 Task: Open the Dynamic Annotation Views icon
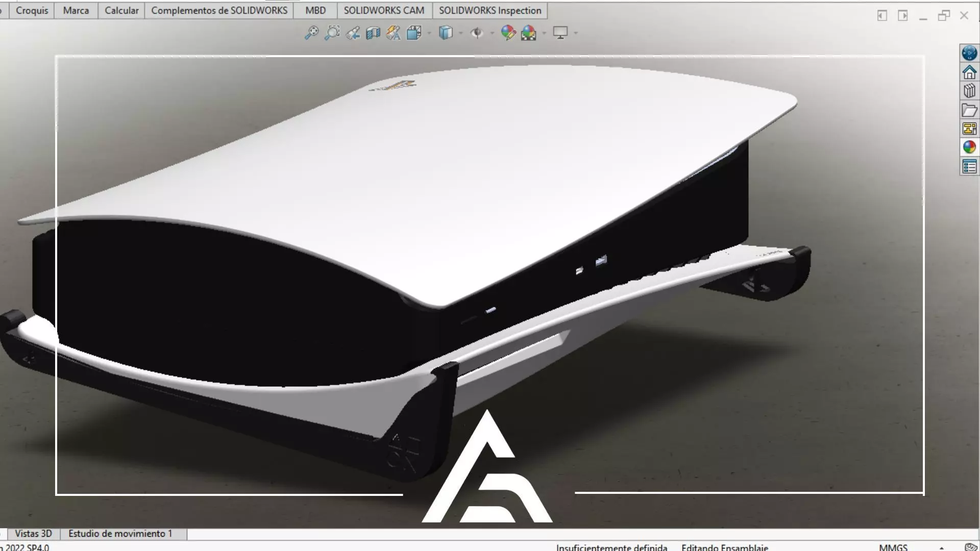tap(394, 33)
